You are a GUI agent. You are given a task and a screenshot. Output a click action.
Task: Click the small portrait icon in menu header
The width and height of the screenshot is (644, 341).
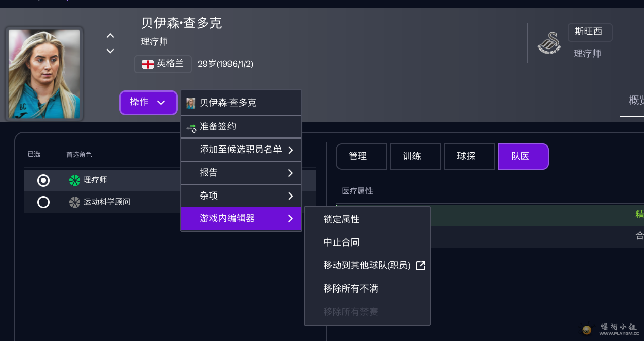coord(191,103)
